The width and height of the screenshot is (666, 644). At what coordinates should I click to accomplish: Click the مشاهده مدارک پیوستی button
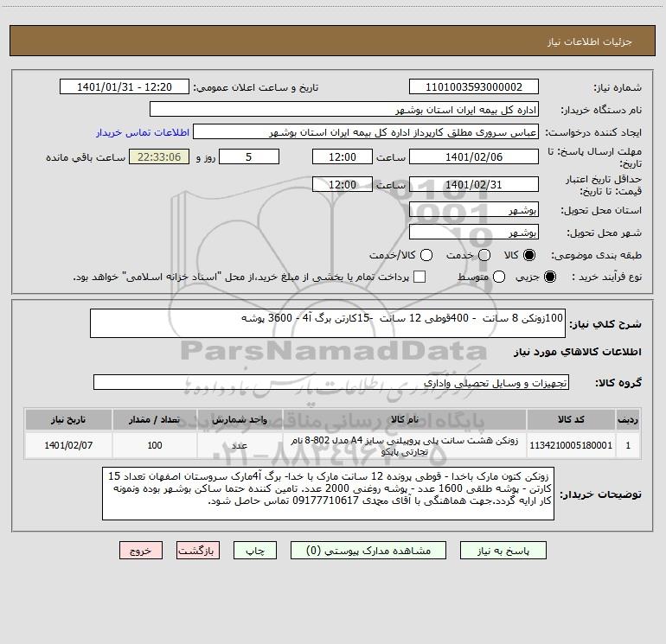click(368, 551)
